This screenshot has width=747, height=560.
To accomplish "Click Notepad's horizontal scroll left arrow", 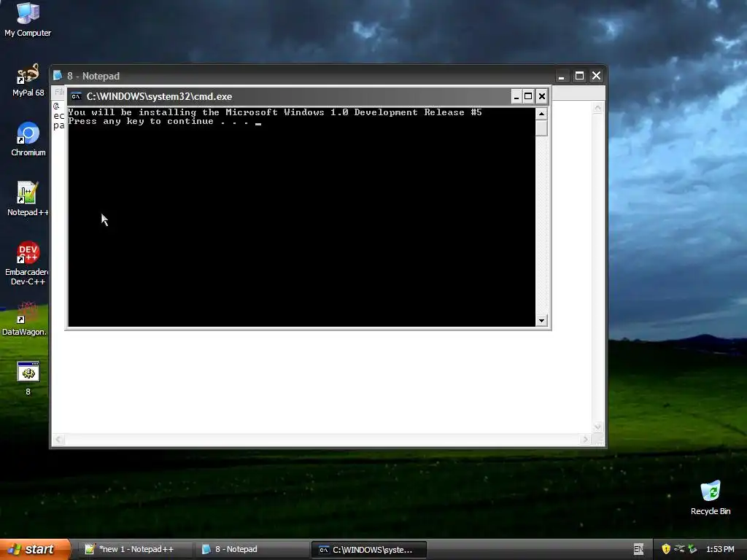I will [58, 440].
